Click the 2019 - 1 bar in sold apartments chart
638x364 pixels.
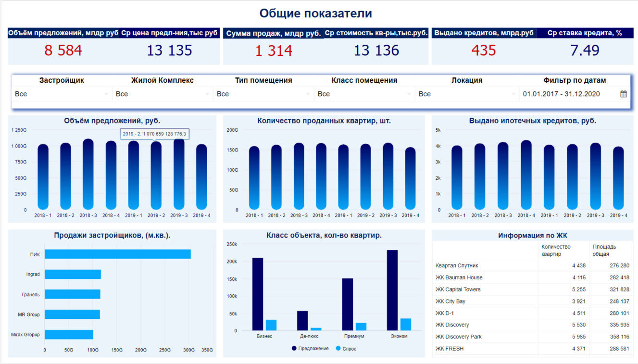pos(343,177)
